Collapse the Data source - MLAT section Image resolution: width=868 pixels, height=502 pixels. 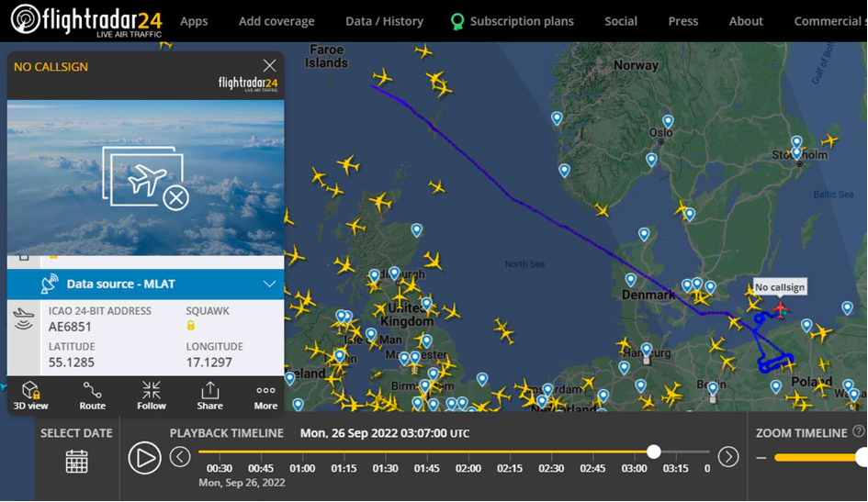point(269,284)
